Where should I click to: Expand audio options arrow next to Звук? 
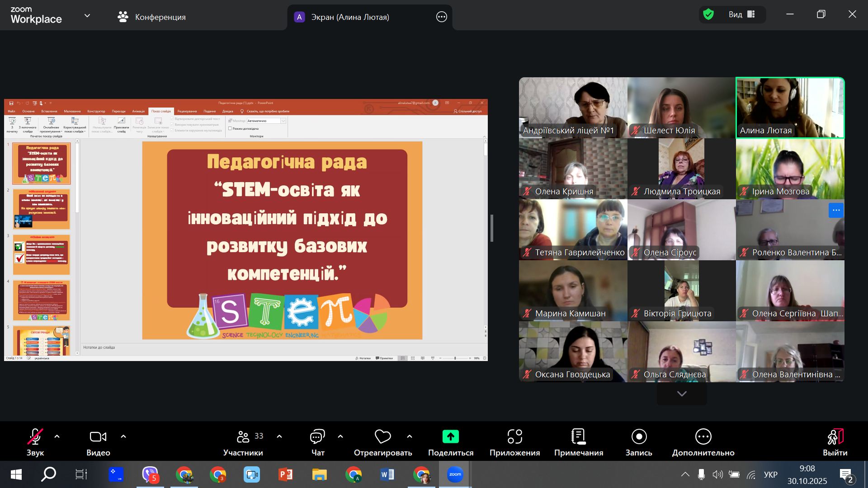click(57, 436)
